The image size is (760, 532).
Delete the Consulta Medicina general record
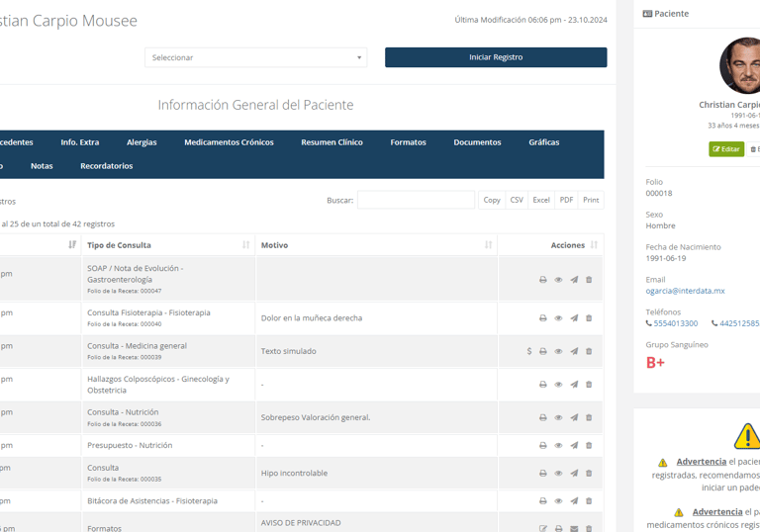point(589,351)
